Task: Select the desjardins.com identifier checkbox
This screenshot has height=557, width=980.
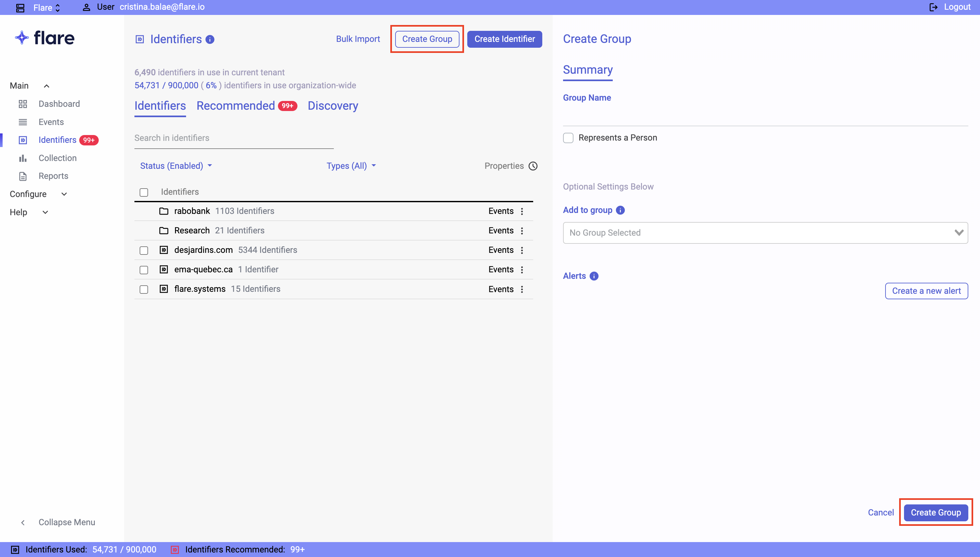Action: tap(144, 250)
